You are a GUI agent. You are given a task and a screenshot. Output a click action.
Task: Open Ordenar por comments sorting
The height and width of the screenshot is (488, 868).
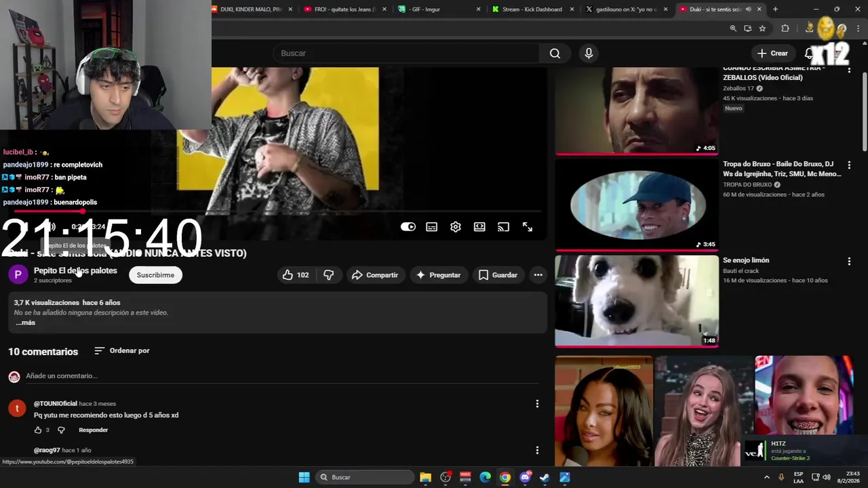(122, 350)
